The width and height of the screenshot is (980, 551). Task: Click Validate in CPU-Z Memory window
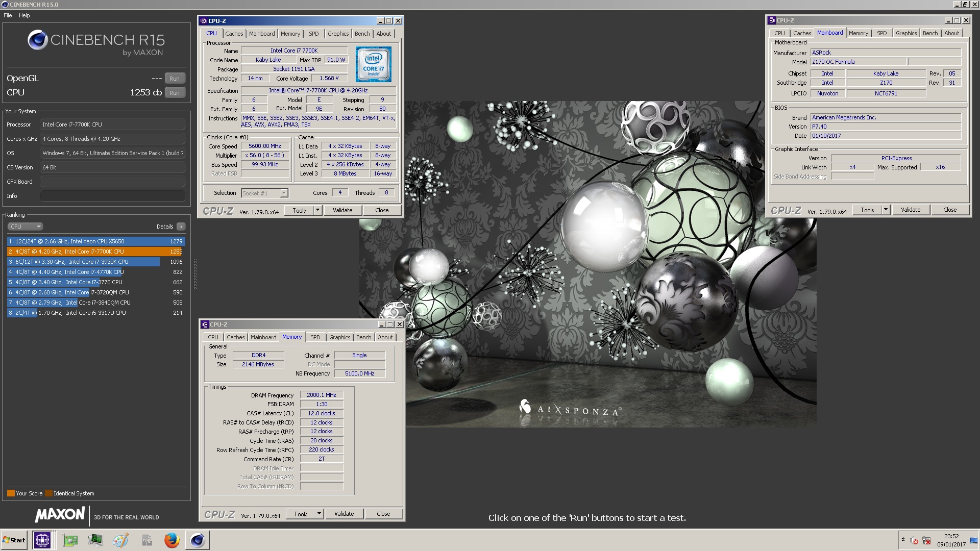[x=344, y=514]
